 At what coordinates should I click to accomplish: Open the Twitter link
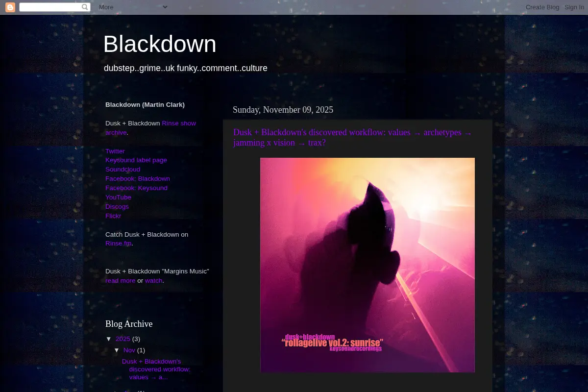click(115, 151)
